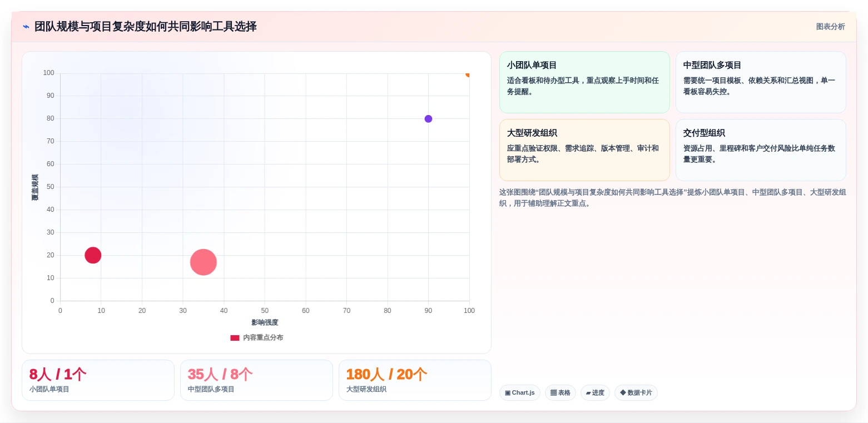
Task: Click the Chart.js tag
Action: point(520,392)
